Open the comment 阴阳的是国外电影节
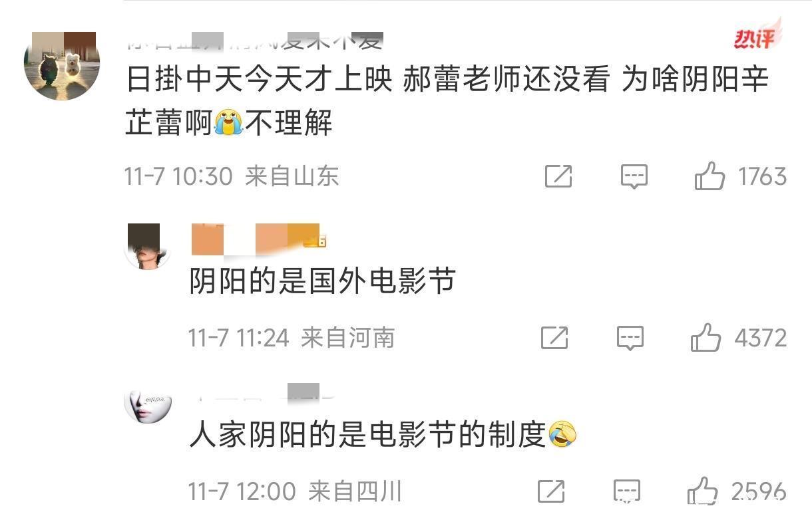This screenshot has height=522, width=812. point(323,281)
